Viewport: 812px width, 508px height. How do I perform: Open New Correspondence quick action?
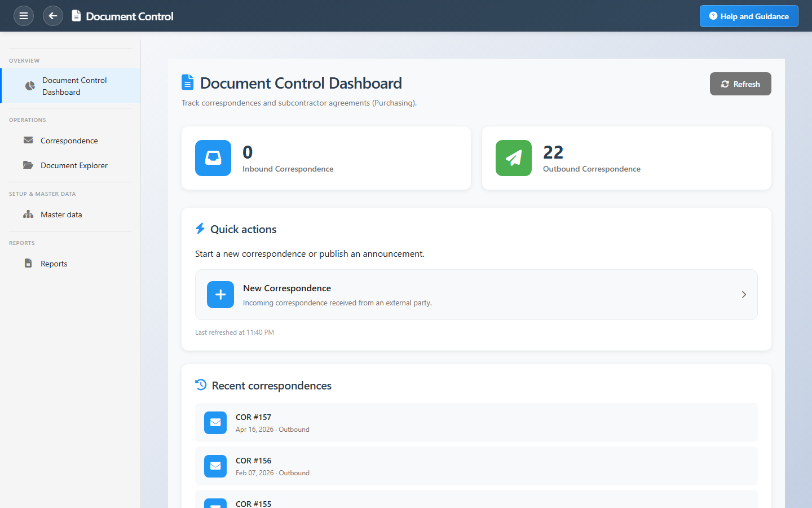(x=476, y=295)
